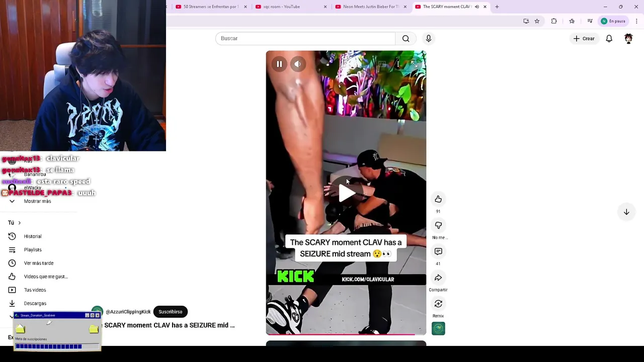
Task: Open Ver más tarde list
Action: point(38,263)
